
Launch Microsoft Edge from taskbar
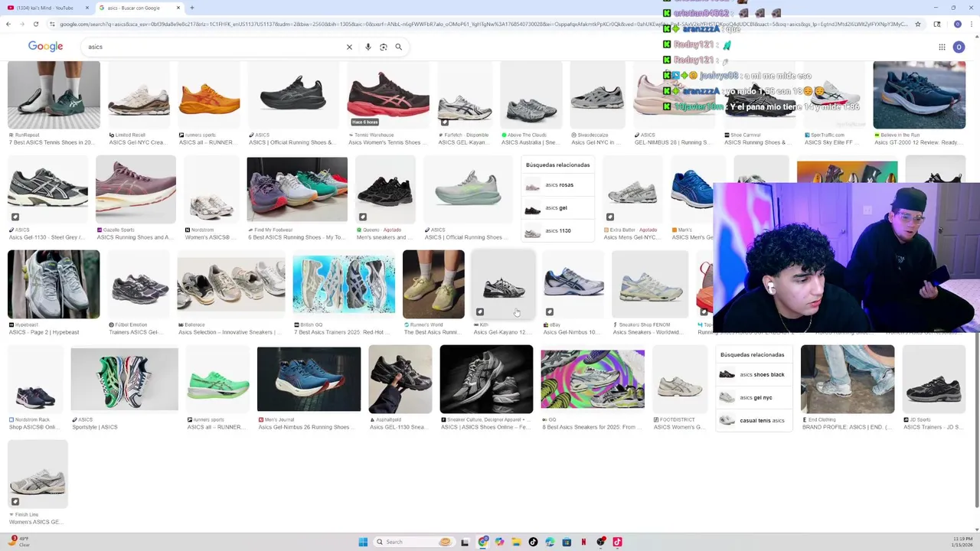pos(550,542)
